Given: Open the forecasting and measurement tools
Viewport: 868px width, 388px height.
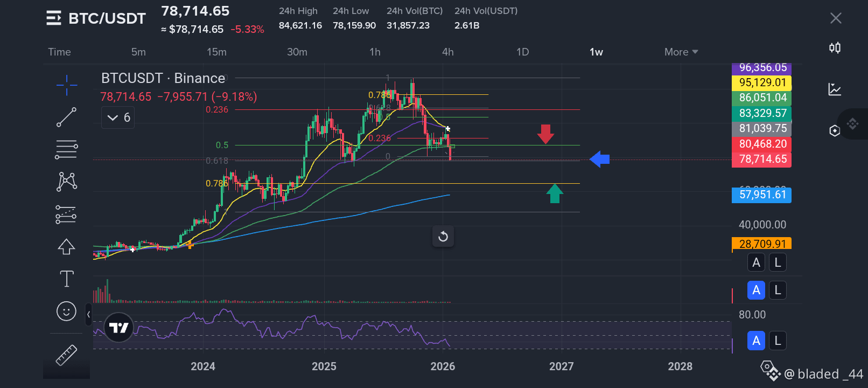Looking at the screenshot, I should coord(67,214).
